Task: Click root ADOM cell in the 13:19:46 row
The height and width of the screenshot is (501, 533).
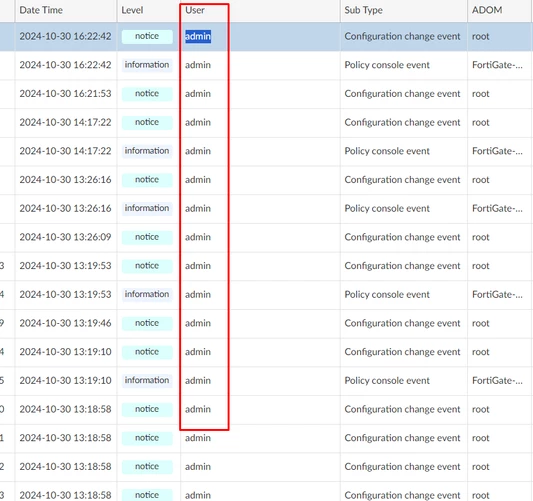Action: 480,323
